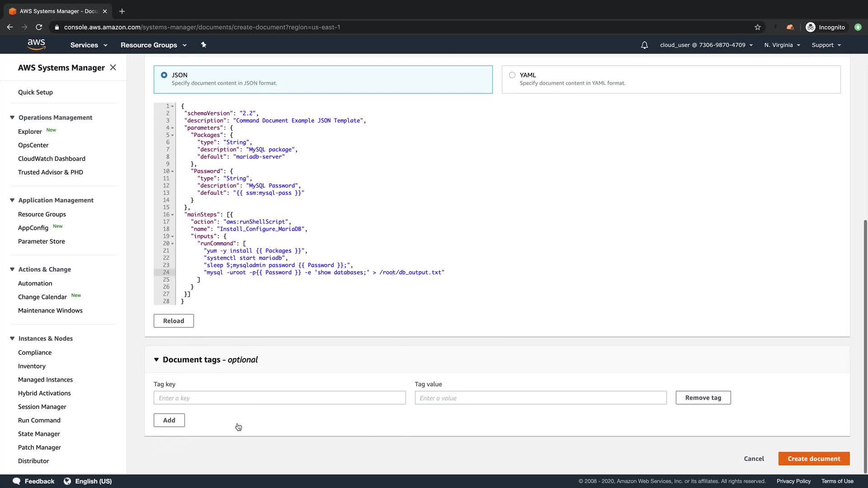Viewport: 868px width, 488px height.
Task: Select the JSON format radio button
Action: coord(164,75)
